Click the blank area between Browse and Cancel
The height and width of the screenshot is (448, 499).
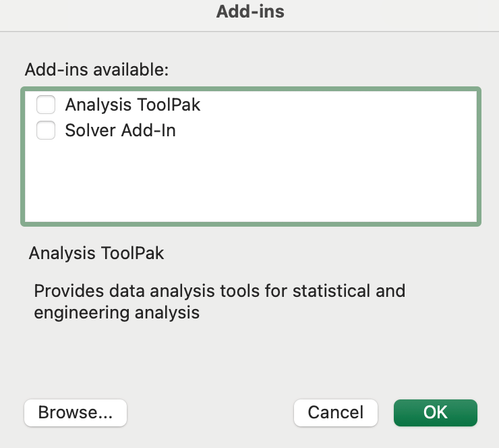tap(209, 412)
